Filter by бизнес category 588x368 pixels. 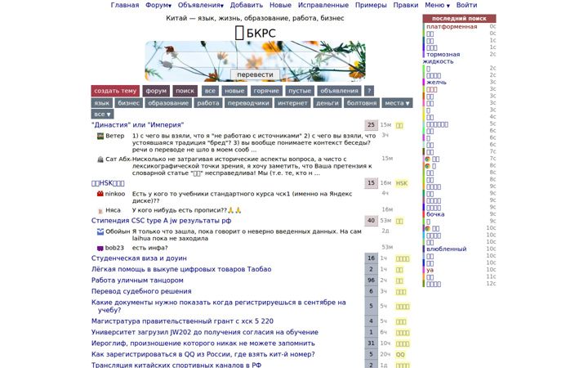tap(129, 103)
